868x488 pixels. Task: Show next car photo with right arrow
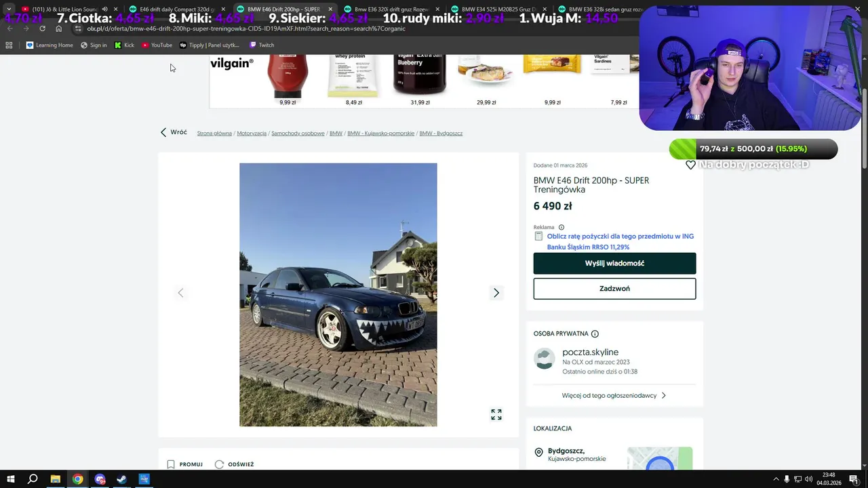[x=496, y=293]
